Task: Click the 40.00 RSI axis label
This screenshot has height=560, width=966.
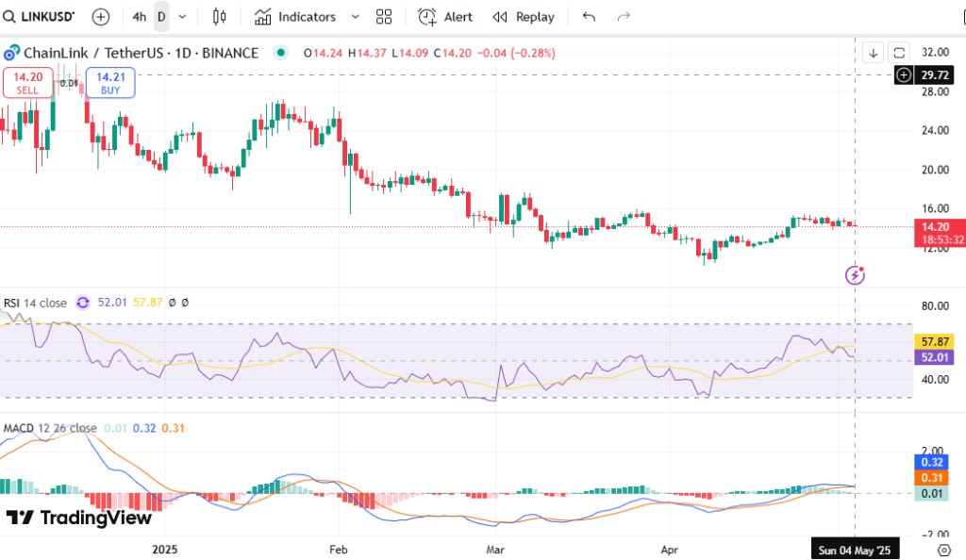Action: [935, 380]
